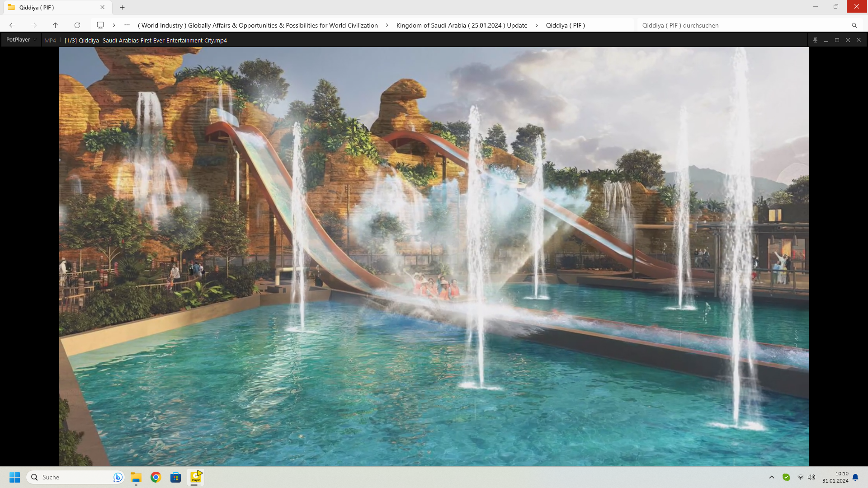Launch Google Chrome from the taskbar
868x488 pixels.
[x=156, y=477]
